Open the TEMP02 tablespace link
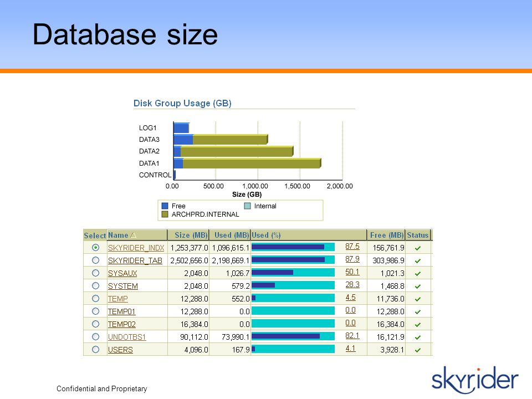Screen dimensions: 532x399 [122, 324]
